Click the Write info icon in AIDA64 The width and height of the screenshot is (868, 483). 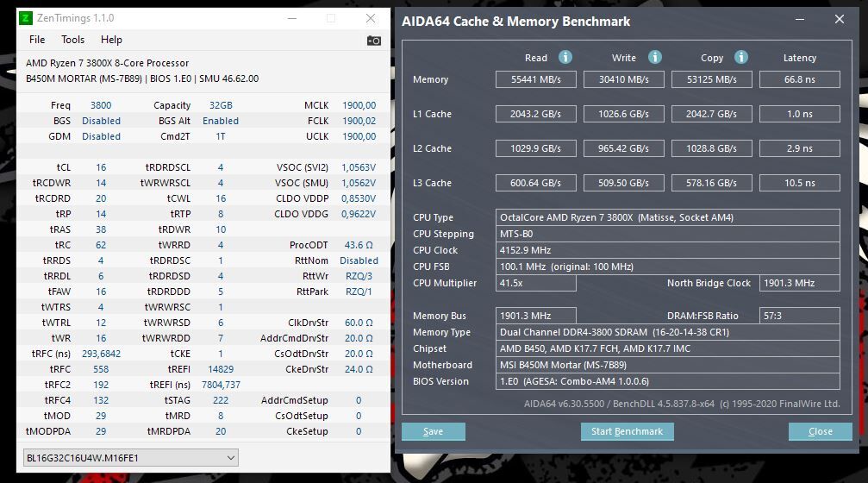point(655,57)
